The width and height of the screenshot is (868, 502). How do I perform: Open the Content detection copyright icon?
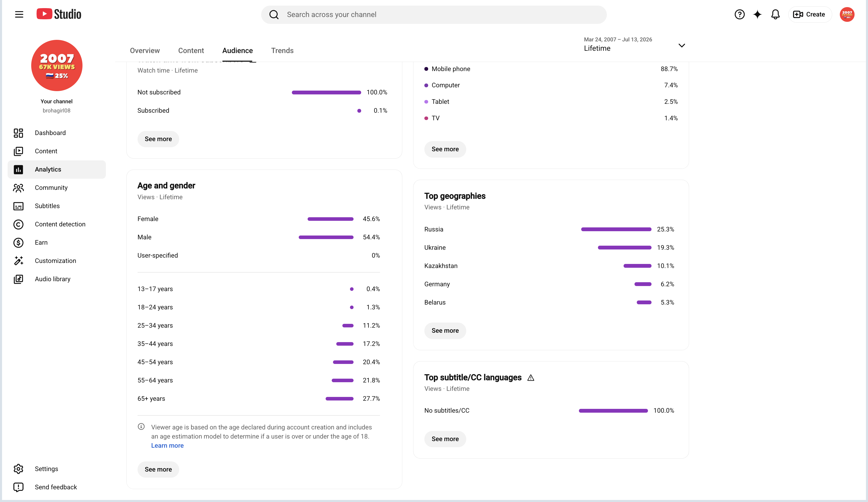[x=18, y=224]
